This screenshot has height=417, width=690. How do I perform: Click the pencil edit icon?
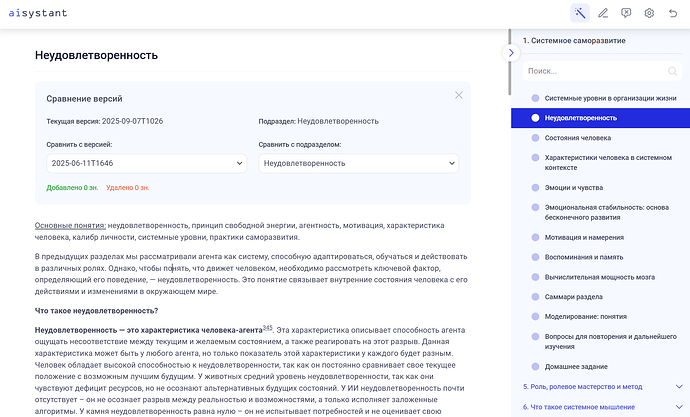[x=603, y=13]
